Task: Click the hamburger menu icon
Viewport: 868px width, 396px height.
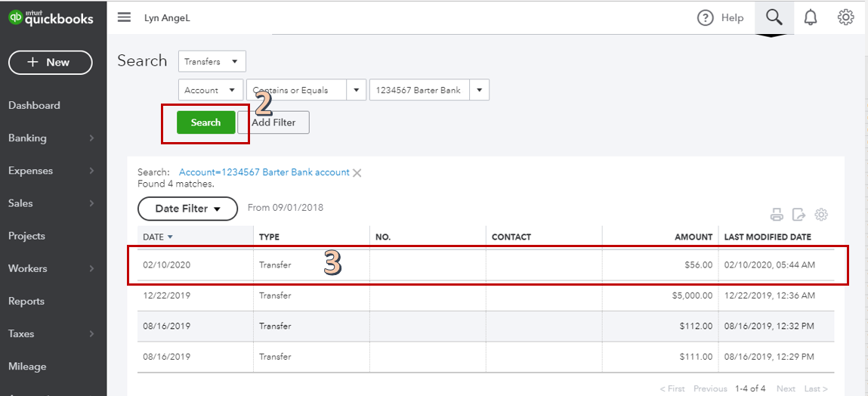Action: 124,17
